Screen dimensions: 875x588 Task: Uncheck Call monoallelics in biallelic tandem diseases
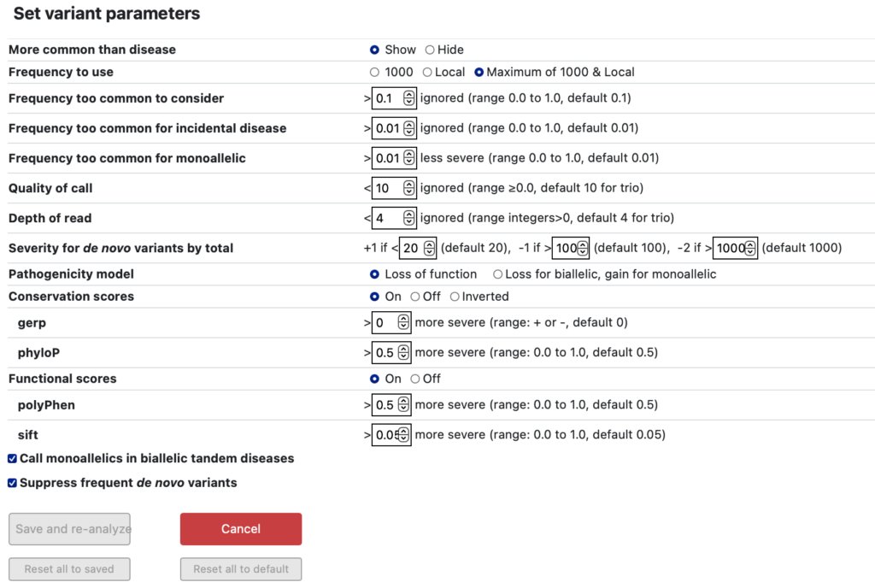coord(12,459)
